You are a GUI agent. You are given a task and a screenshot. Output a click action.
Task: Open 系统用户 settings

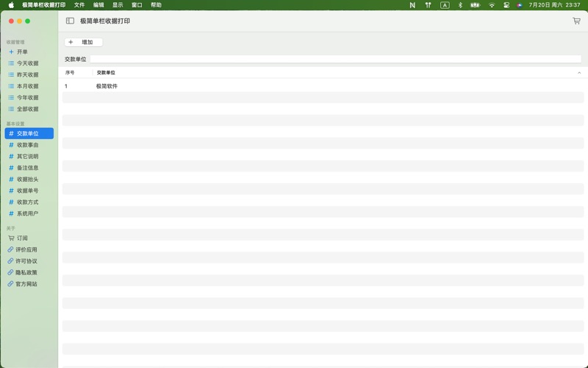click(29, 213)
